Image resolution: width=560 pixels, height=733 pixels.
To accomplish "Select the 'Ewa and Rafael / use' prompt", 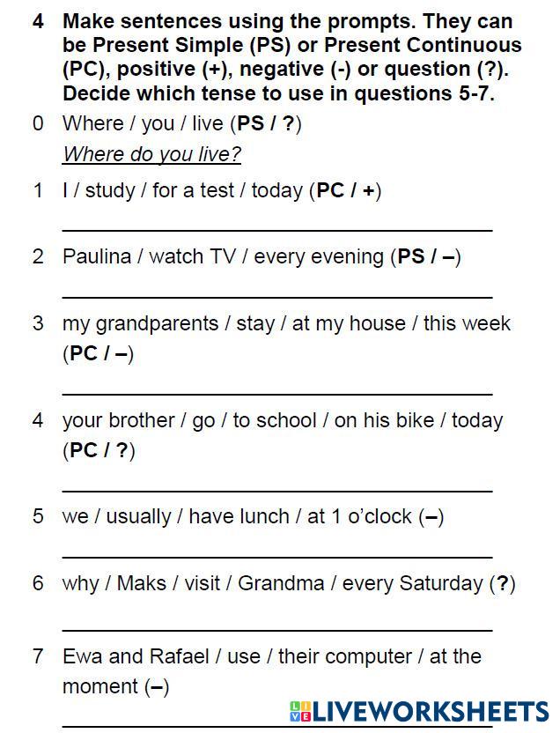I will click(271, 656).
